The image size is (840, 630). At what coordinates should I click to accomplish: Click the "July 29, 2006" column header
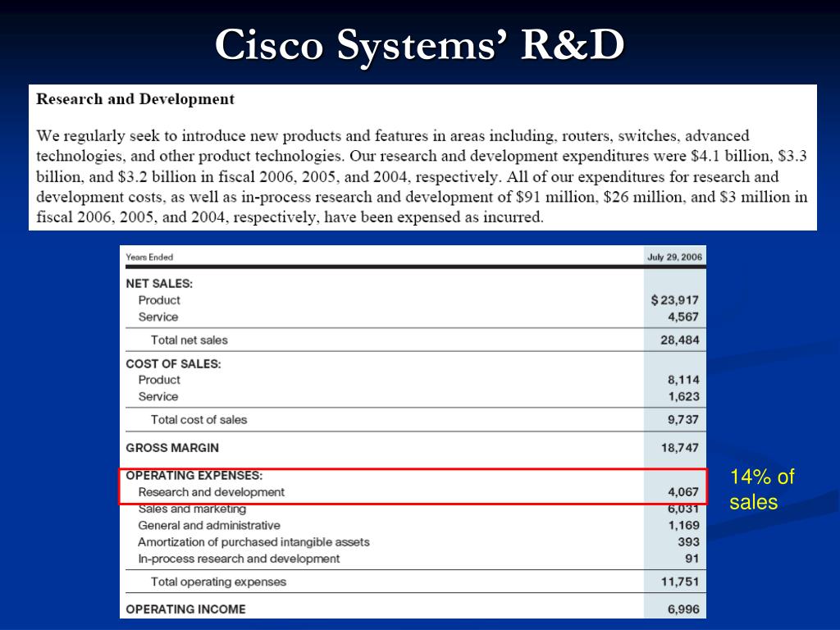674,257
